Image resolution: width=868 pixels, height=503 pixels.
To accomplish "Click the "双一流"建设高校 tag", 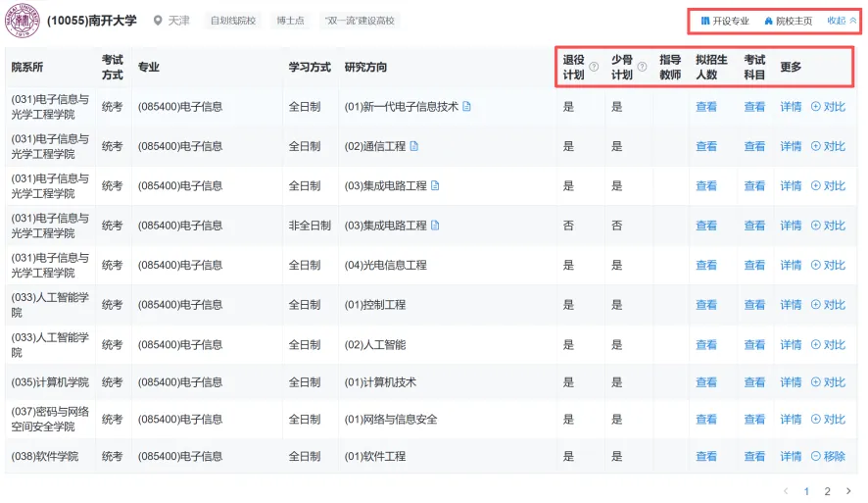I will (360, 21).
